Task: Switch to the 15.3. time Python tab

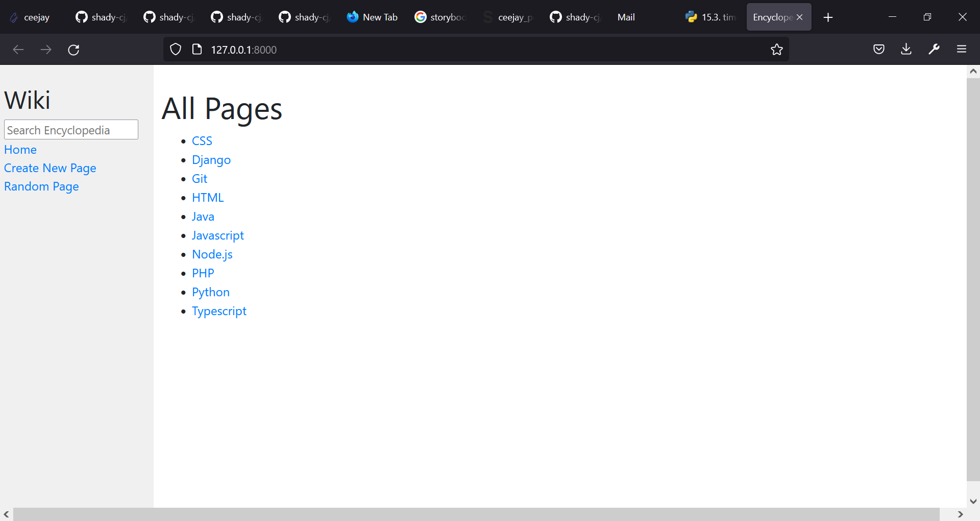Action: click(711, 17)
